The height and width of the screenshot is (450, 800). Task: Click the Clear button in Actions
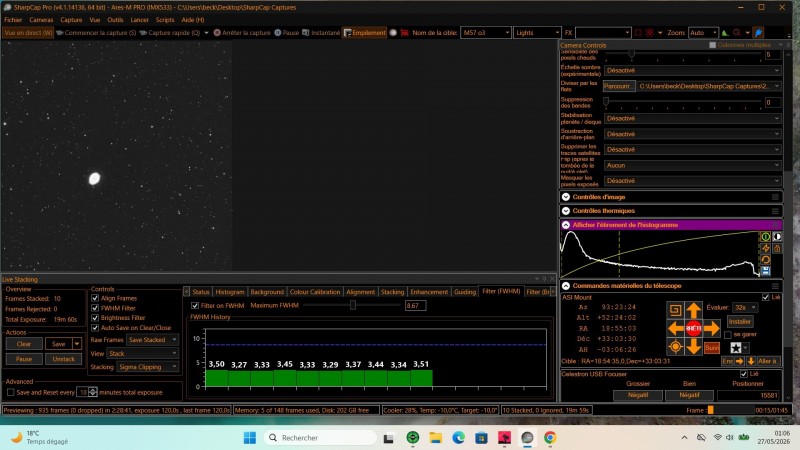point(24,344)
